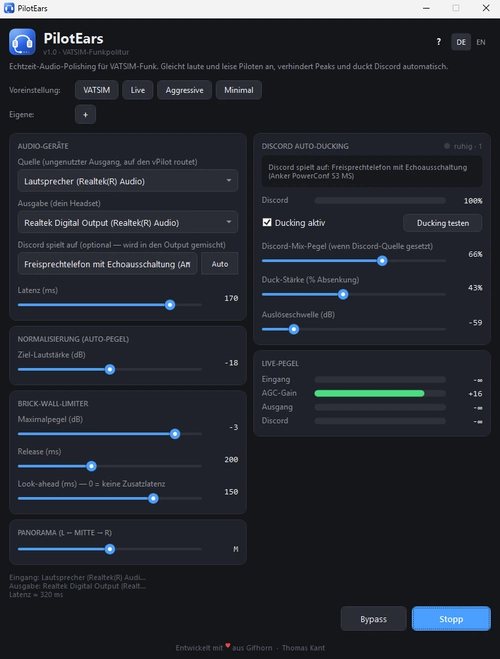Screen dimensions: 500x659
Task: Click the 'Ausgabe: Realtek Digital Output' status line
Action: tap(78, 586)
